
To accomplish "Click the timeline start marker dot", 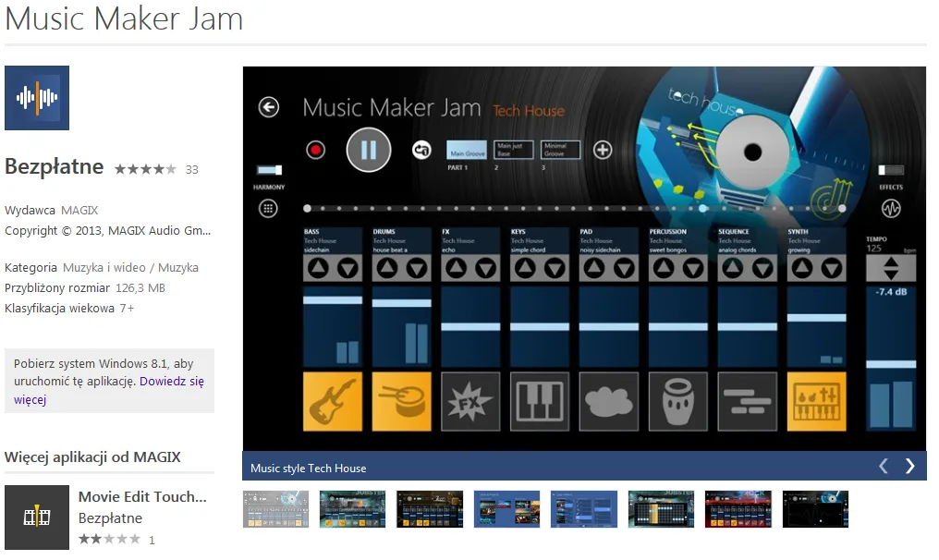I will [x=307, y=209].
